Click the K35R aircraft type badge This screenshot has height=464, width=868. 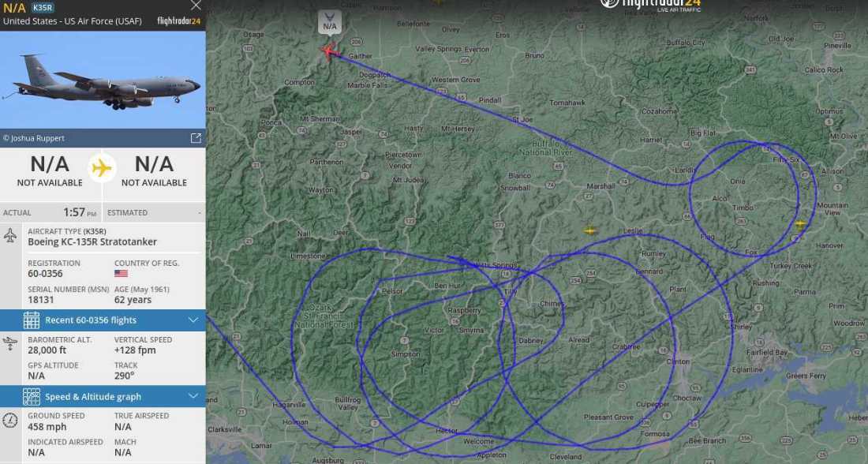(43, 8)
